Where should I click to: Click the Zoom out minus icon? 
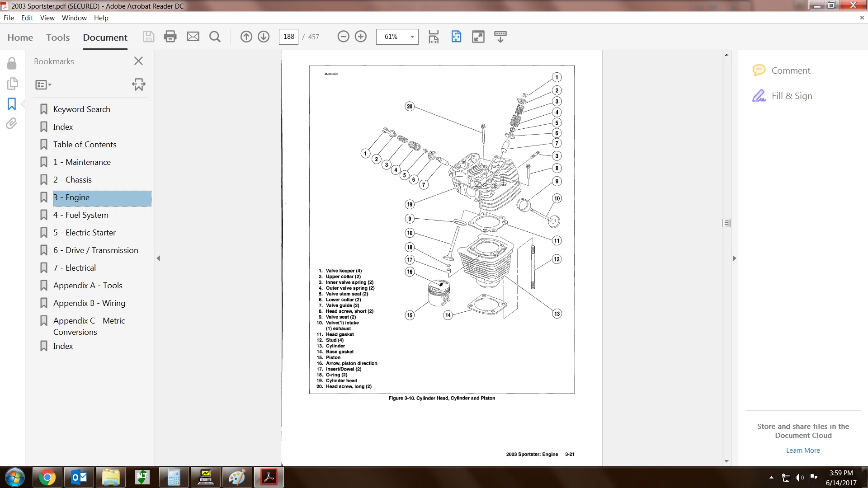[x=344, y=37]
